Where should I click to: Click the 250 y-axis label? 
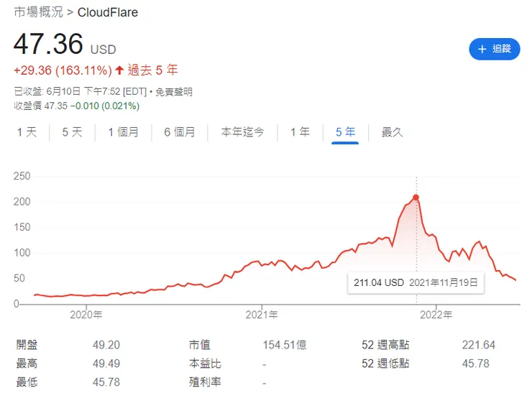[x=22, y=176]
